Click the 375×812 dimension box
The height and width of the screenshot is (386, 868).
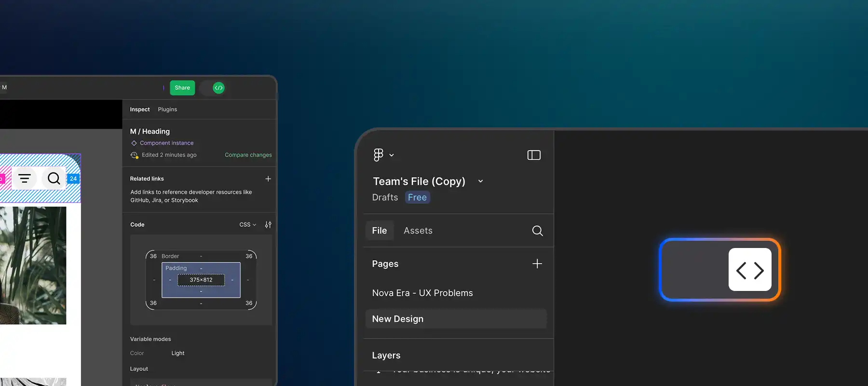[201, 280]
